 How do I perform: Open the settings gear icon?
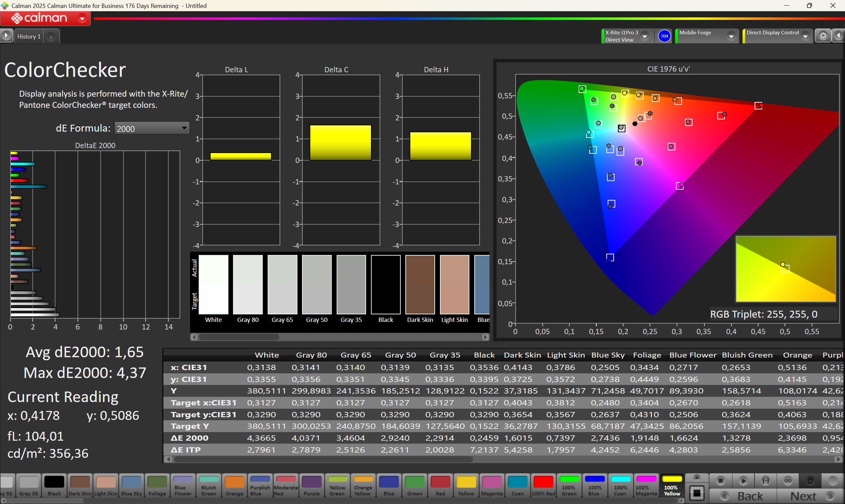point(823,36)
